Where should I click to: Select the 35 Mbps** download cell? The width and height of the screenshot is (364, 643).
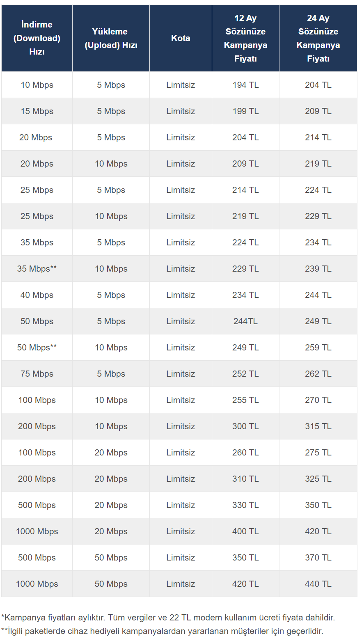(x=37, y=269)
